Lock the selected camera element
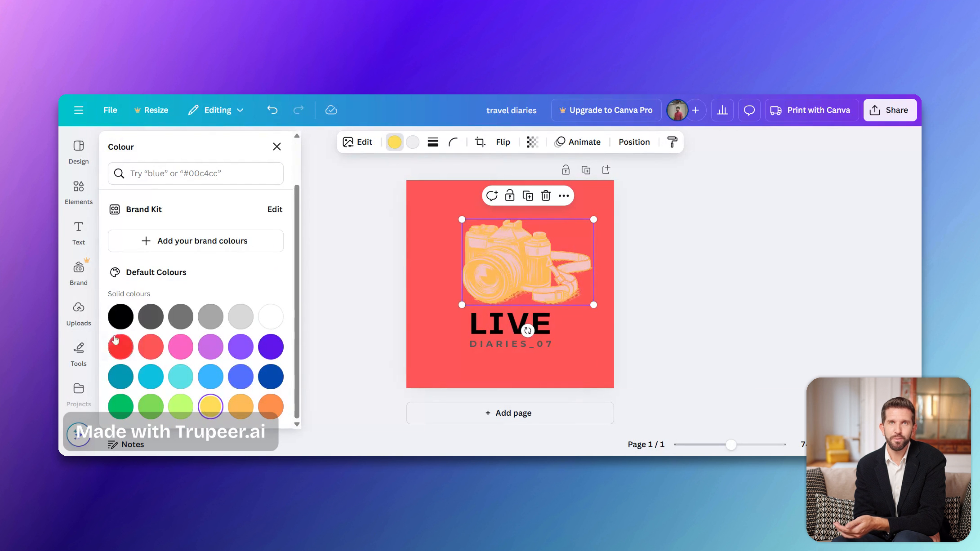980x551 pixels. click(510, 196)
